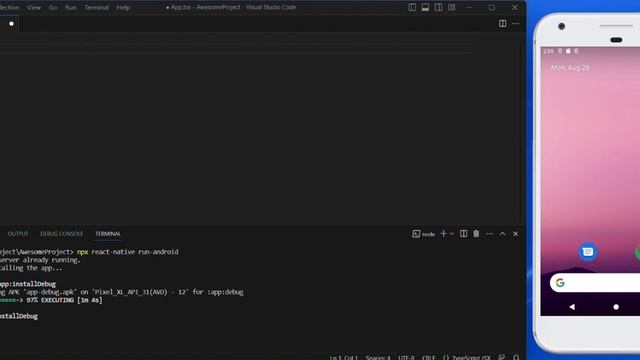Click Ln 1, Col 1 in status bar
Screen dimensions: 640x360
(344, 358)
